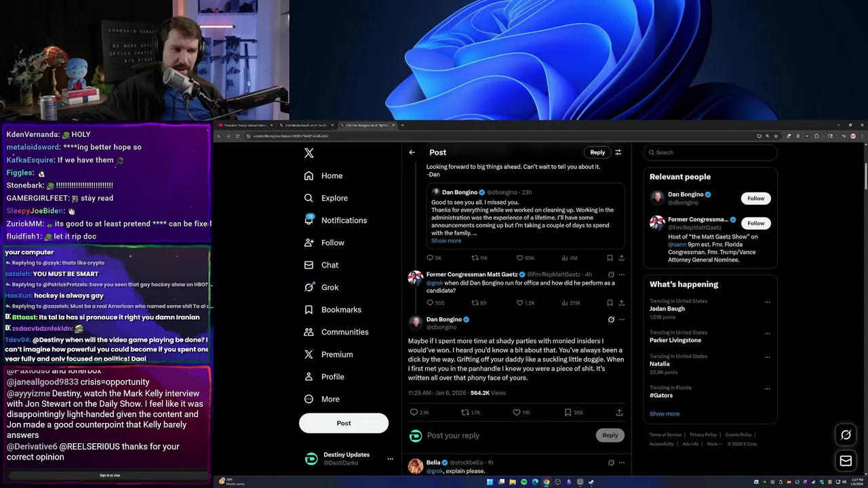The image size is (868, 488).
Task: Open Natalia trend options
Action: [x=767, y=357]
